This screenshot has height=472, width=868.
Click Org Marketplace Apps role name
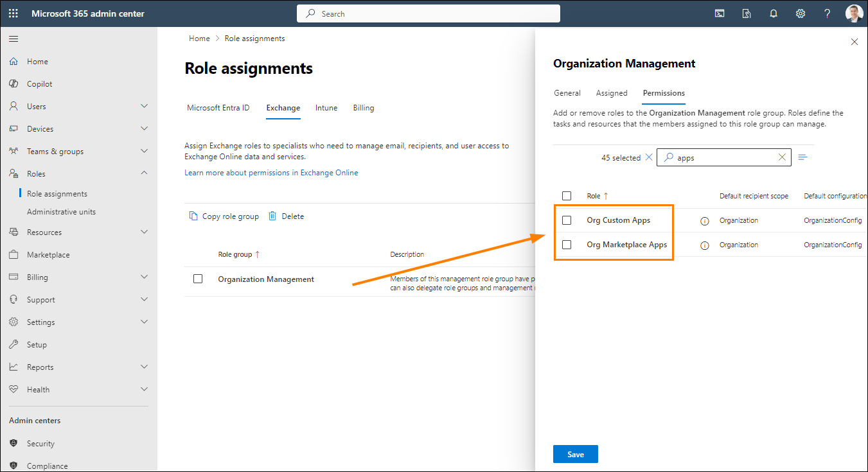(627, 245)
